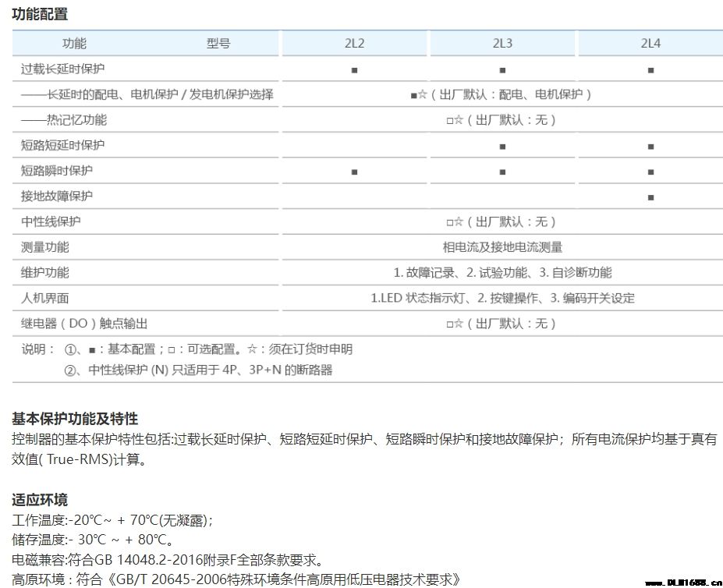
Task: Click the 2L2 square mark in 过载长延时保护 row
Action: point(354,70)
